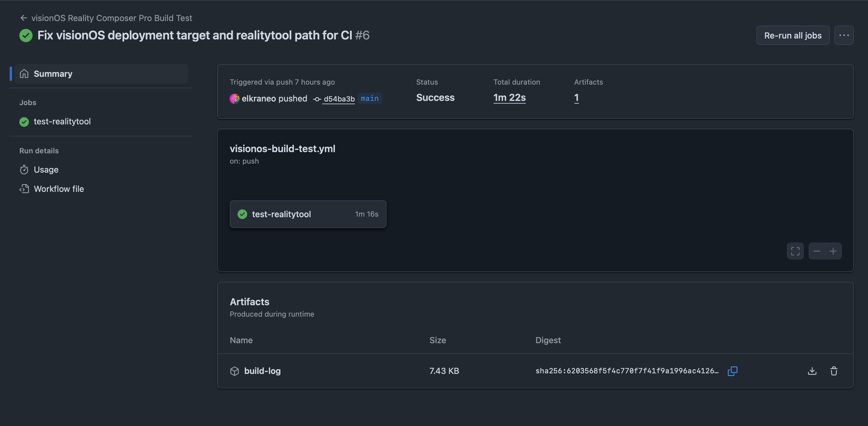Zoom in the workflow graph
Screen dimensions: 868x426
833,251
